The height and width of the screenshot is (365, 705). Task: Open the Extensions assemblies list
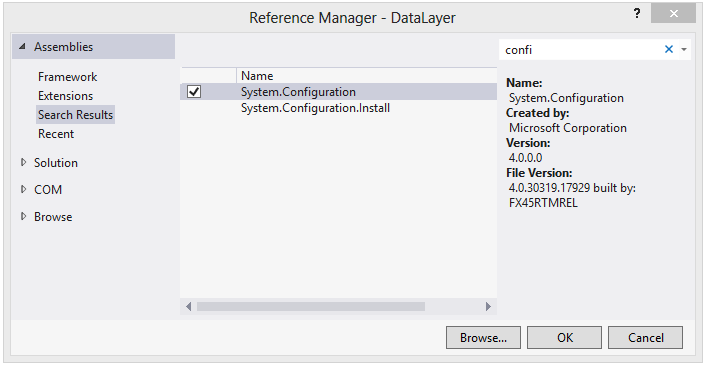(66, 96)
